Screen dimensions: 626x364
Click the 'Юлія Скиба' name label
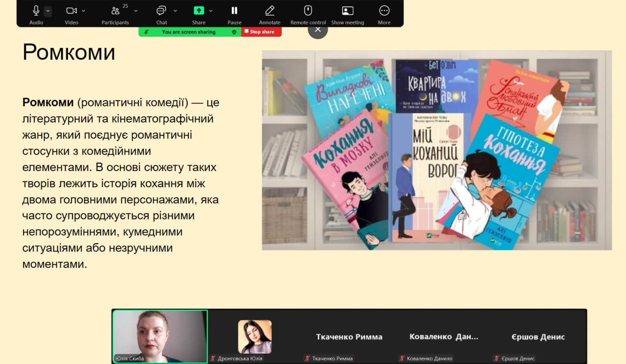130,358
